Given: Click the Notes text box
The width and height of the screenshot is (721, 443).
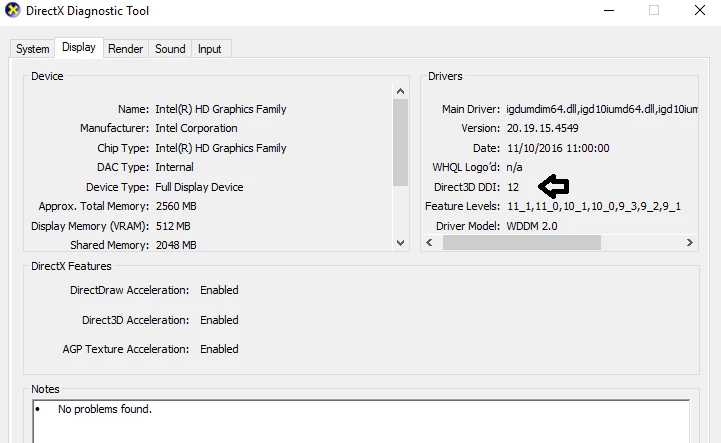Looking at the screenshot, I should click(x=361, y=421).
